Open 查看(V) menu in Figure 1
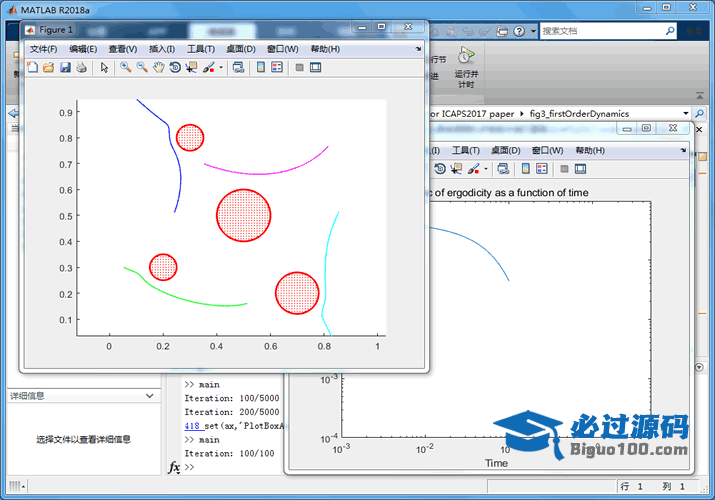The height and width of the screenshot is (500, 715). [123, 49]
